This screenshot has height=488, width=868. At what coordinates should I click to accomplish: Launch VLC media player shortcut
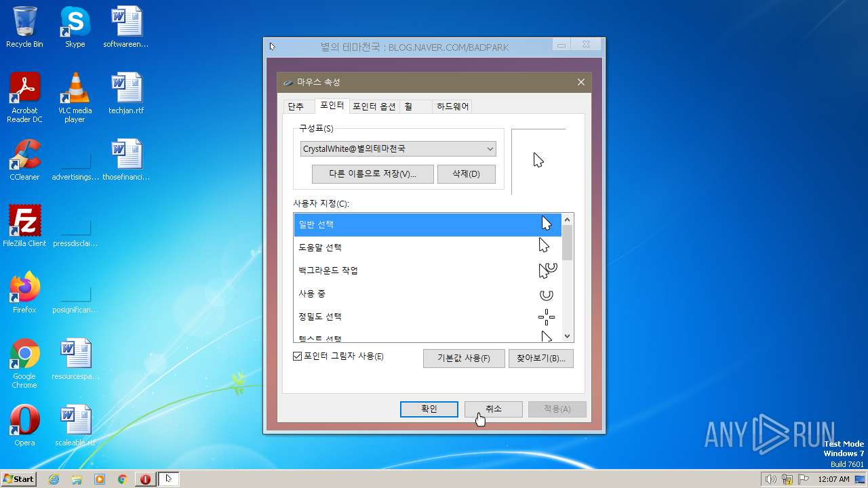click(x=75, y=98)
